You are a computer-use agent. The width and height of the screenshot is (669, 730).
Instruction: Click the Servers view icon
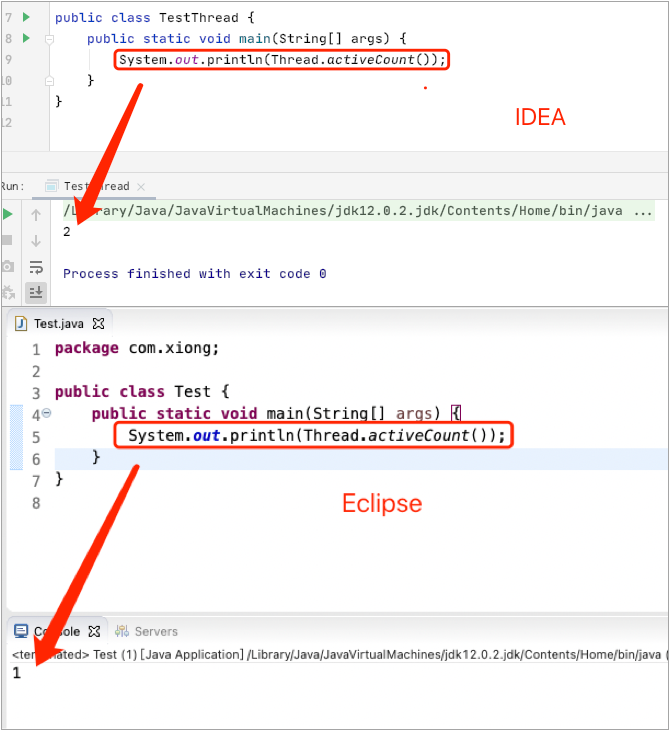pyautogui.click(x=122, y=631)
